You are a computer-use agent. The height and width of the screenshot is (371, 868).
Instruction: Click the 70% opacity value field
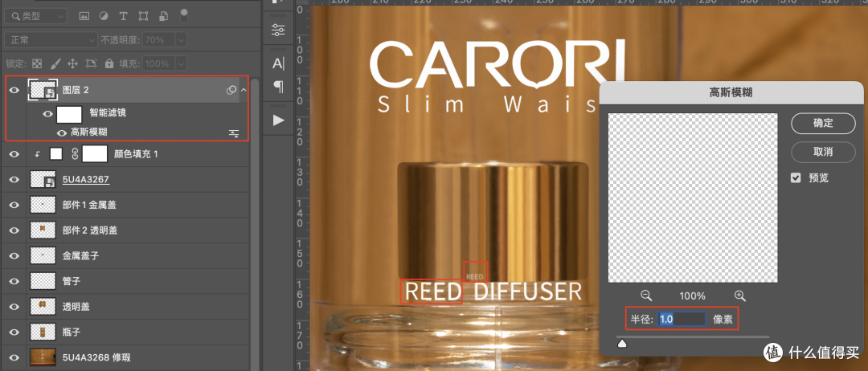pos(159,40)
